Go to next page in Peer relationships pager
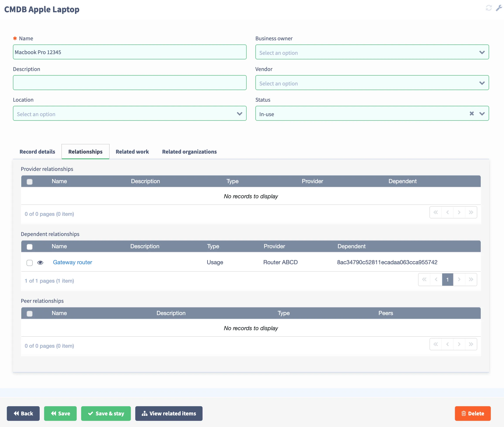 [x=459, y=344]
